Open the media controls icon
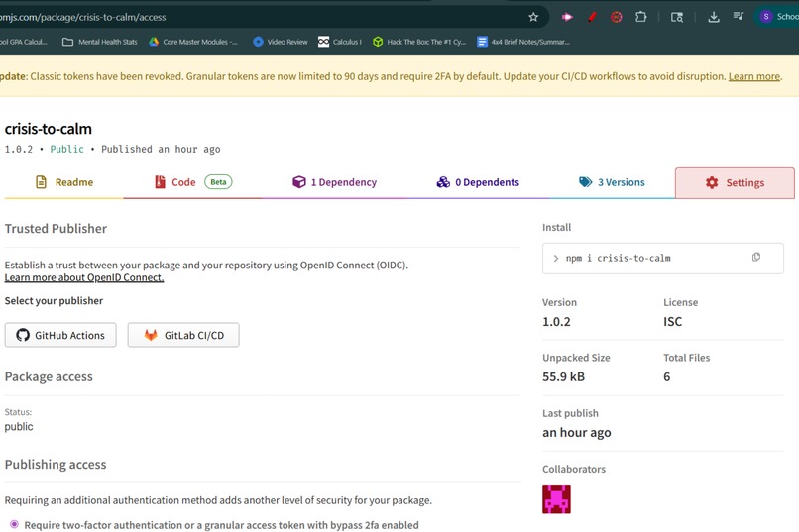 (x=738, y=17)
